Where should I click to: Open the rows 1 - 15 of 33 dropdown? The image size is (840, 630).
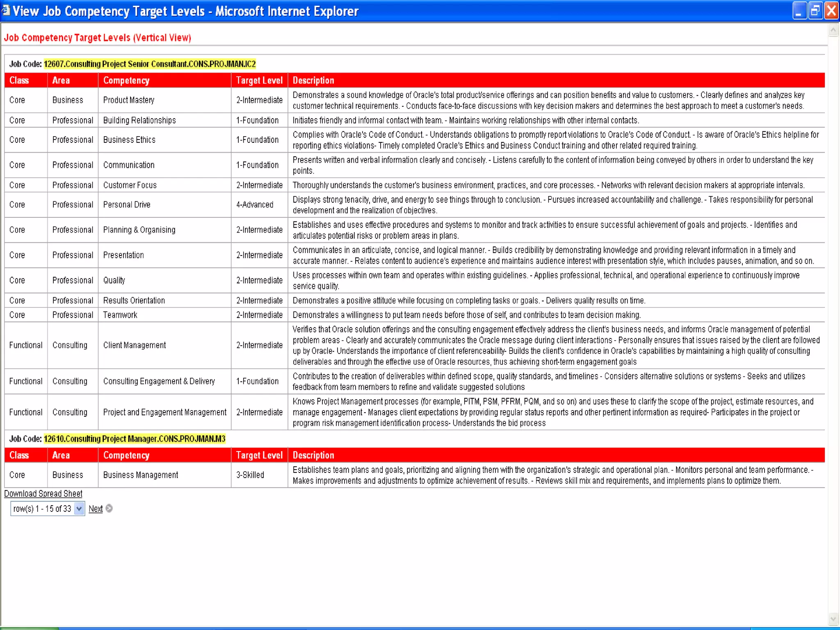pyautogui.click(x=79, y=509)
